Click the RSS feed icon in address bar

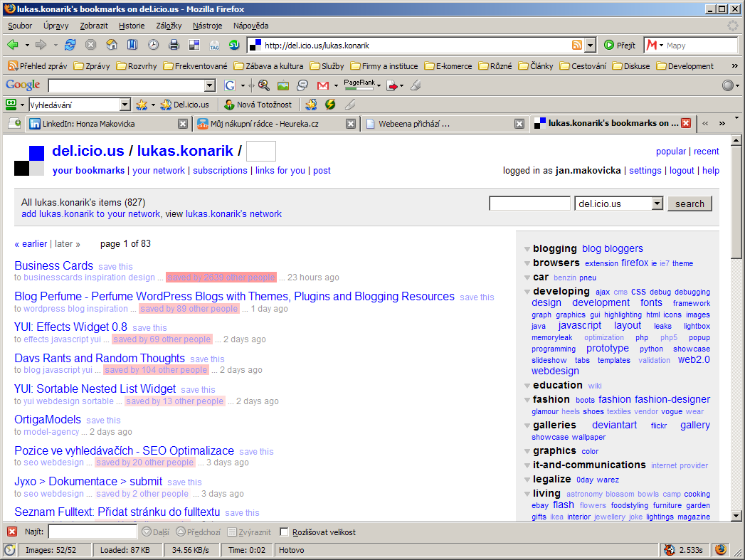pos(577,45)
